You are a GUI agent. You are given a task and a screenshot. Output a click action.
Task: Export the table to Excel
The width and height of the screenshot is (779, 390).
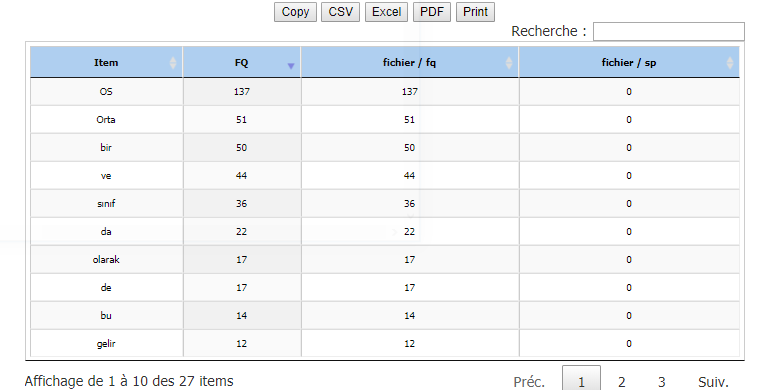point(387,12)
